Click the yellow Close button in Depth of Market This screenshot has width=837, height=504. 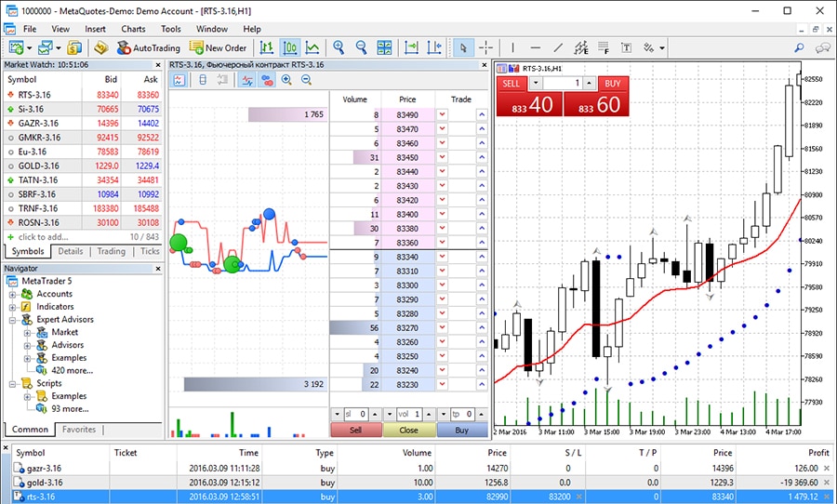click(x=408, y=431)
